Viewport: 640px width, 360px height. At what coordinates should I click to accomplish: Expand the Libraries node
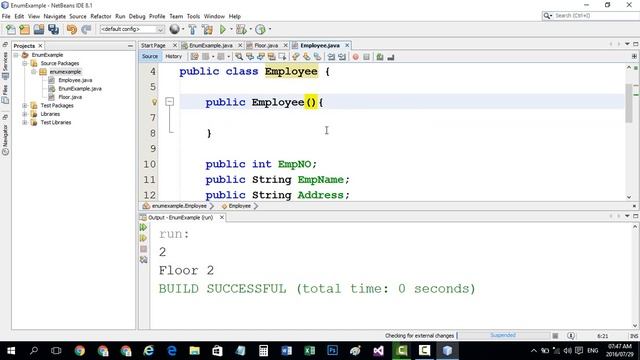click(x=25, y=114)
